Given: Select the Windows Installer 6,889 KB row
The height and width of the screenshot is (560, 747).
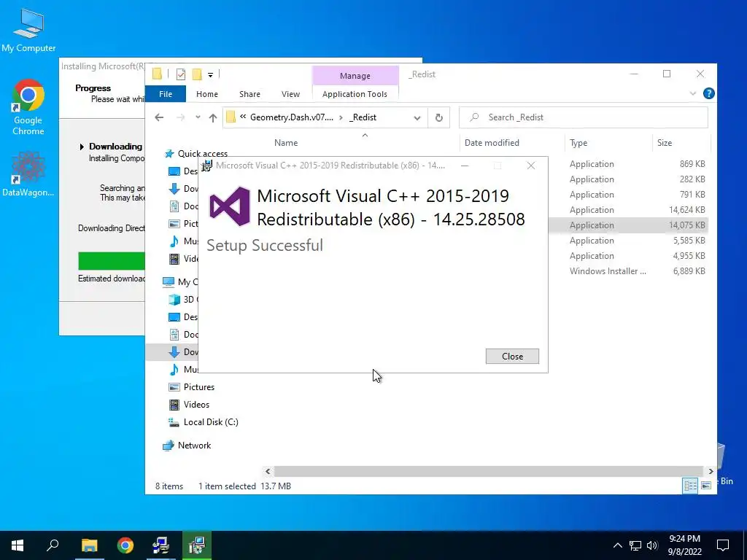Looking at the screenshot, I should click(628, 271).
